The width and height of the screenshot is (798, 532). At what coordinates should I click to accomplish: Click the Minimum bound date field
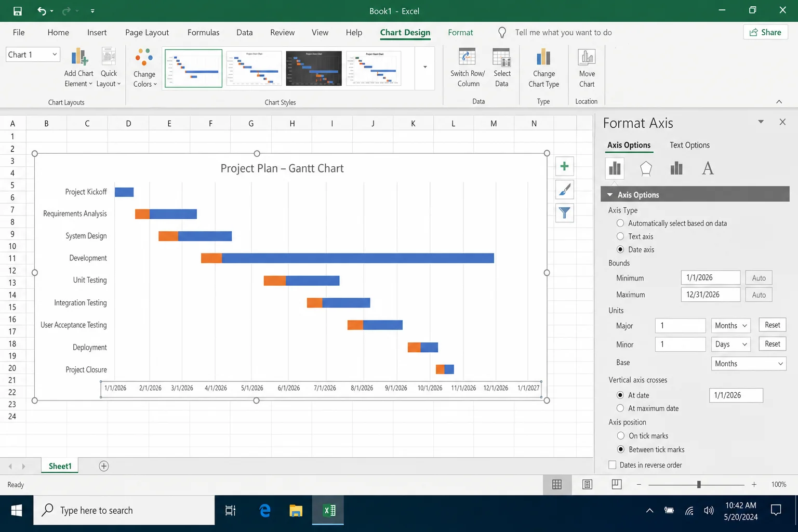pos(710,277)
